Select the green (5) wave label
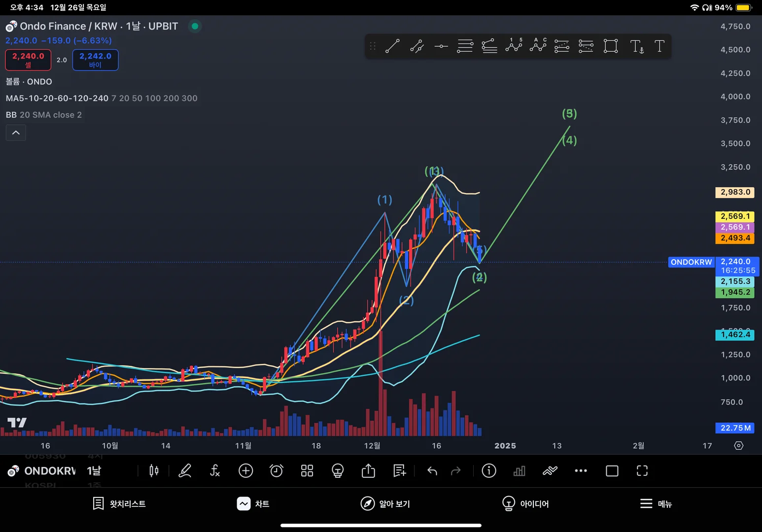762x532 pixels. tap(569, 114)
